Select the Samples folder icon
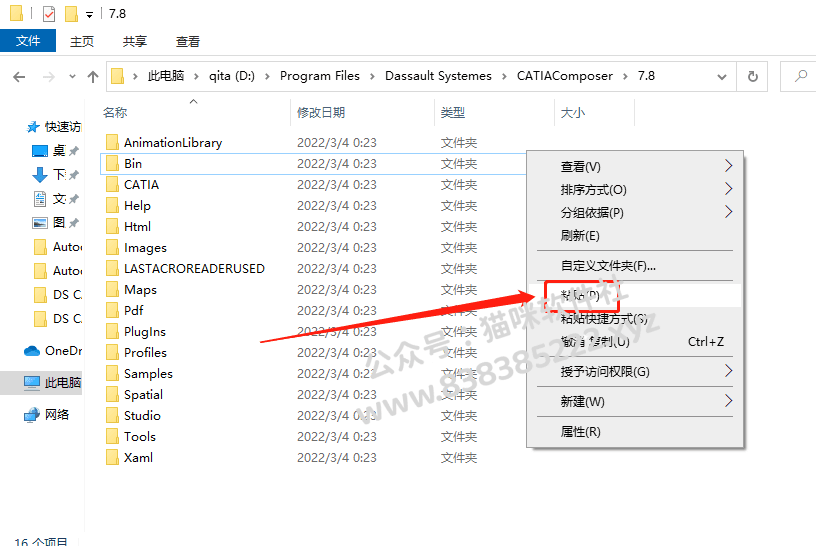816x546 pixels. [112, 373]
